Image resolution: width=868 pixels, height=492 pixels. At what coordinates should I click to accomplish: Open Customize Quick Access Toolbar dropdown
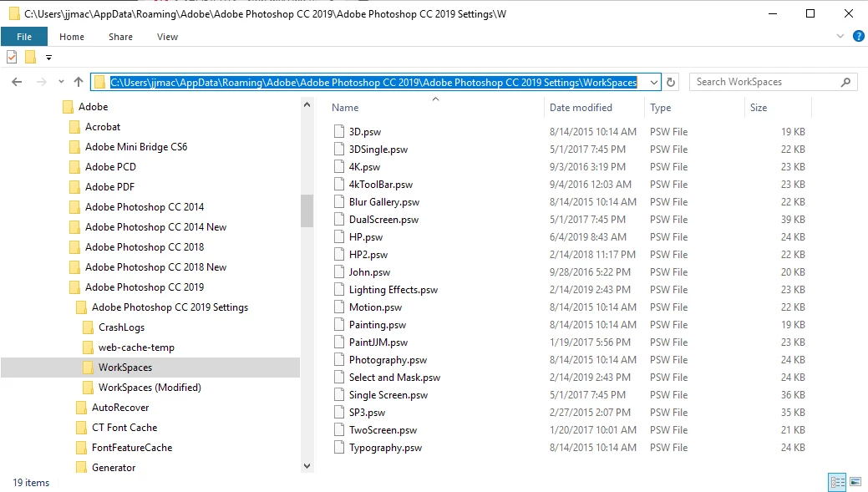tap(48, 58)
